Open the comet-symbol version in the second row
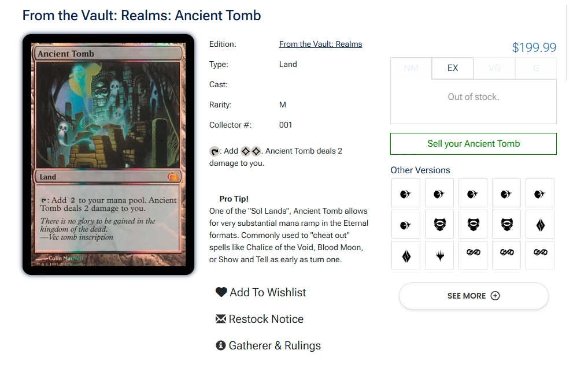Screen dimensions: 588x365 pos(406,224)
